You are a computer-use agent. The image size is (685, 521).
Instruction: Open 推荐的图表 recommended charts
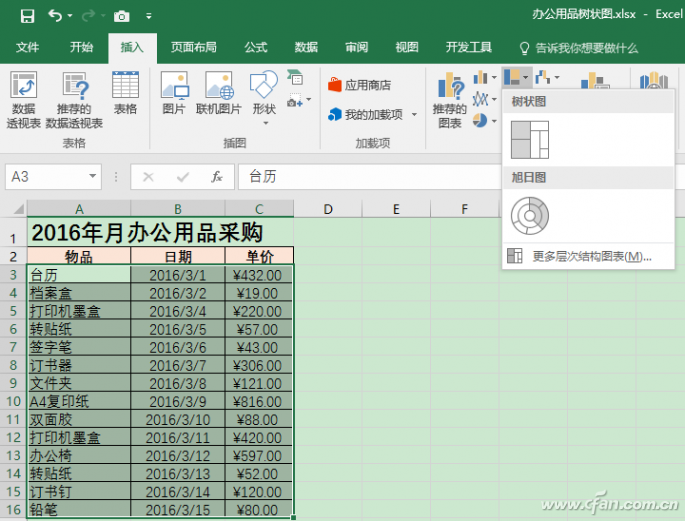(x=450, y=100)
